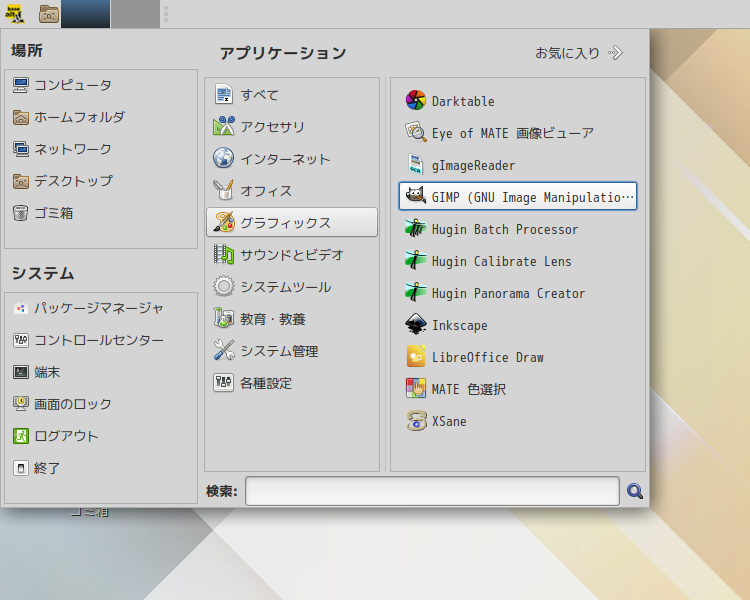
Task: Launch Inkscape icon
Action: click(x=416, y=325)
